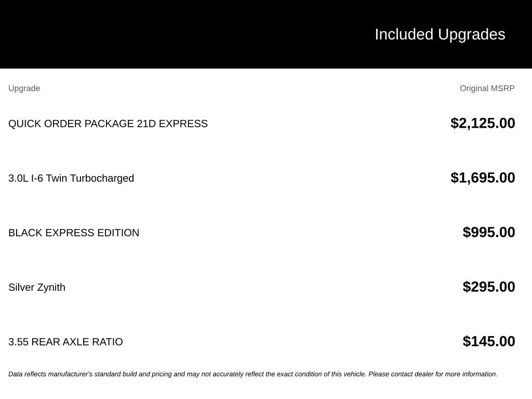Select the Silver Zynith upgrade label
The height and width of the screenshot is (399, 532).
coord(37,287)
